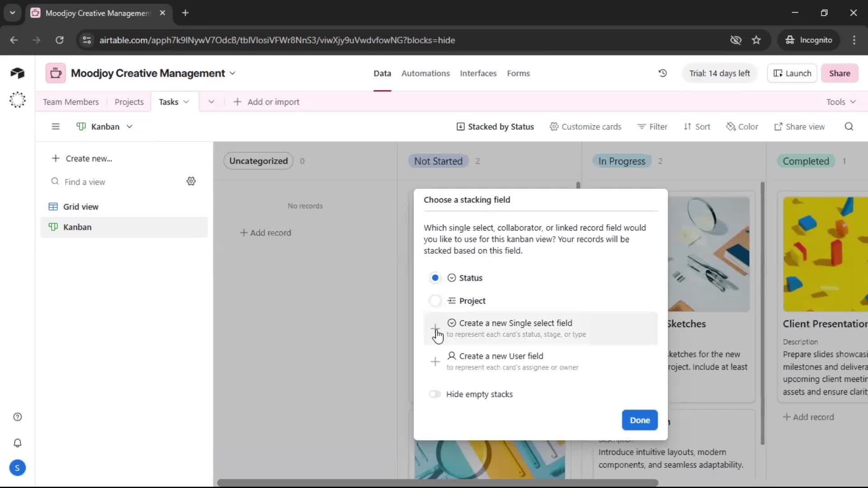Open the notifications bell icon
The height and width of the screenshot is (488, 868).
[x=17, y=443]
